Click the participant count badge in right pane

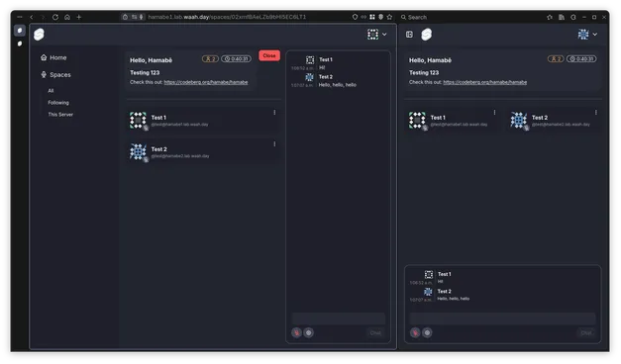pyautogui.click(x=556, y=59)
